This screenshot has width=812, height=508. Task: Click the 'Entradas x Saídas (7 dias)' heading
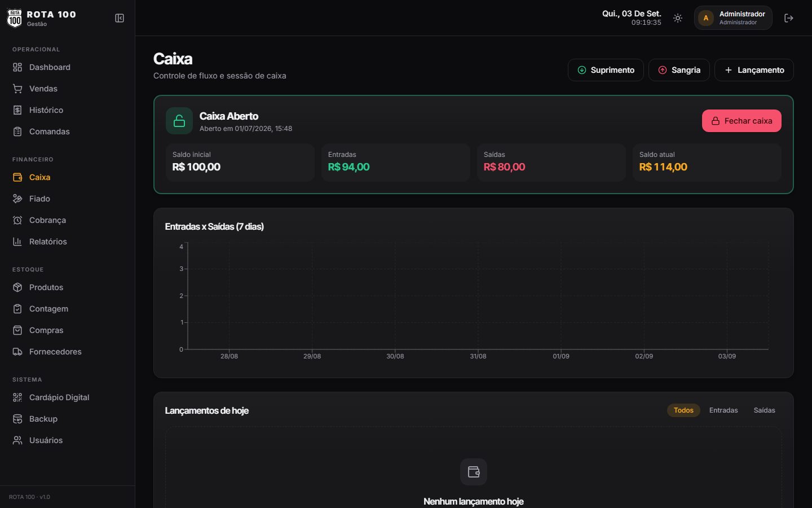214,226
